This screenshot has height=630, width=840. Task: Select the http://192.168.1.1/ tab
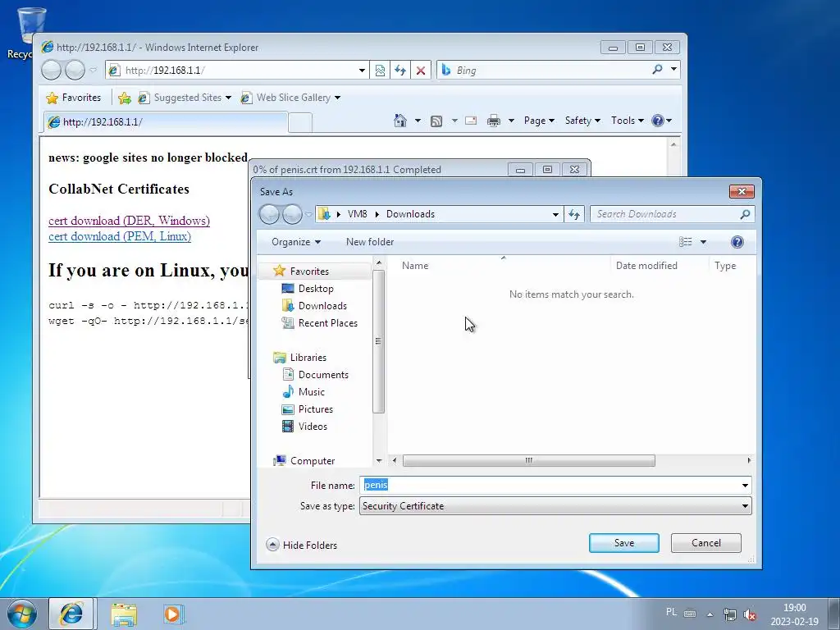click(166, 122)
